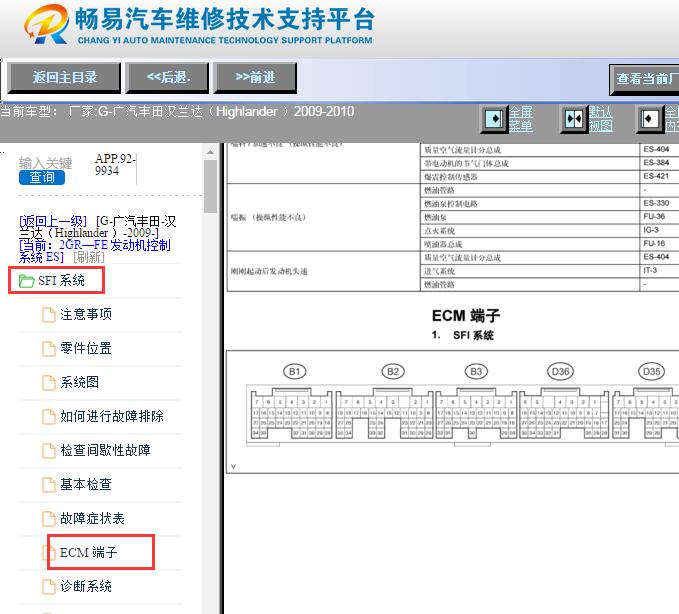Click the document icon beside 注意事项

48,315
